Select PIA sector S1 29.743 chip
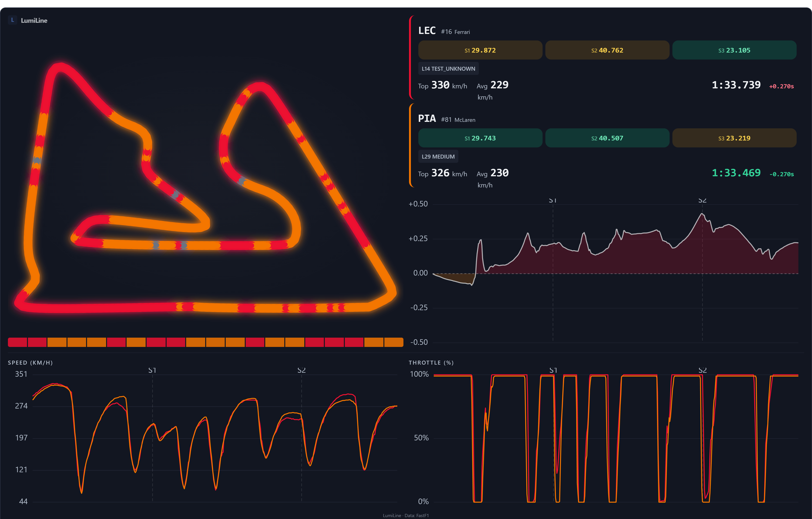The height and width of the screenshot is (519, 812). [x=480, y=138]
